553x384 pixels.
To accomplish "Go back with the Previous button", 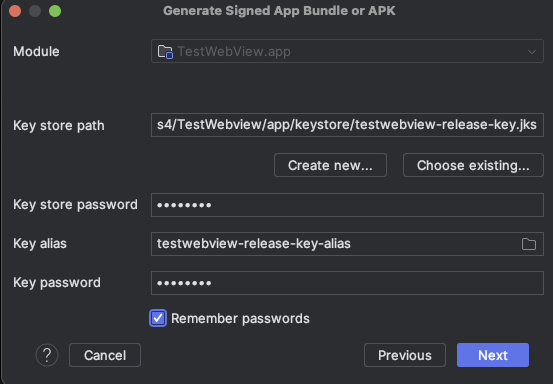I will click(x=405, y=355).
